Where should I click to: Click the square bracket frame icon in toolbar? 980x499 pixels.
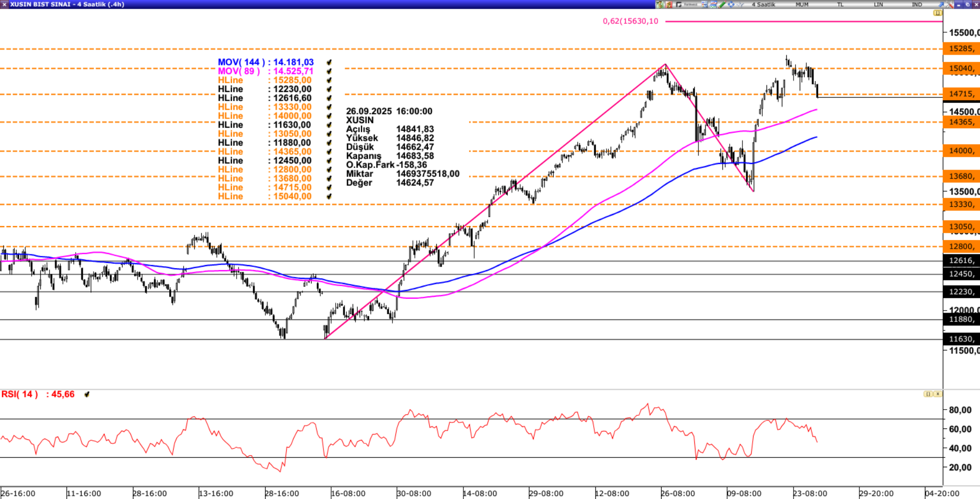point(679,4)
